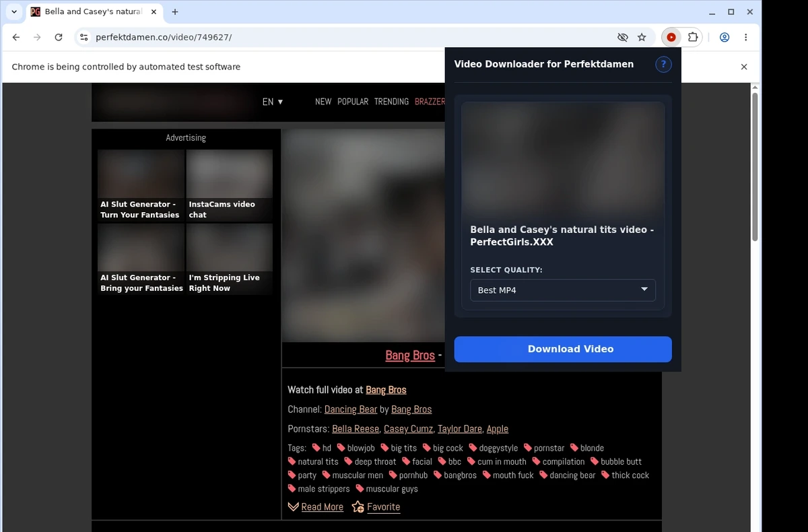Click the tag icon beside 'male strippers'
This screenshot has width=808, height=532.
tap(292, 489)
